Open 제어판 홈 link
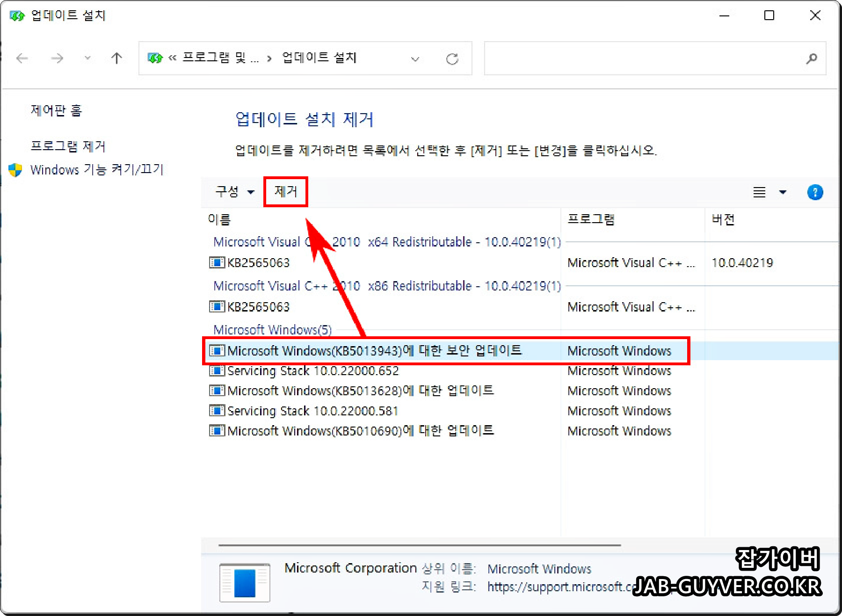Viewport: 842px width, 616px height. 56,111
